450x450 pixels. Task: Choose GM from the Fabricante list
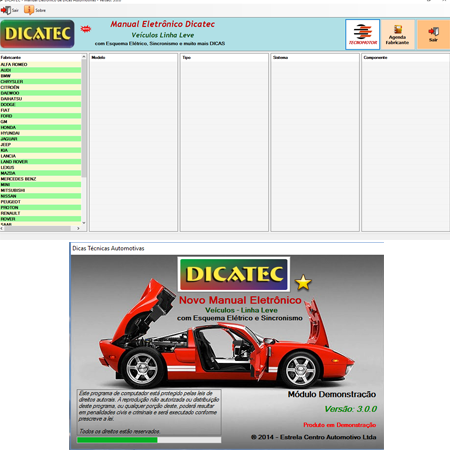tap(40, 122)
